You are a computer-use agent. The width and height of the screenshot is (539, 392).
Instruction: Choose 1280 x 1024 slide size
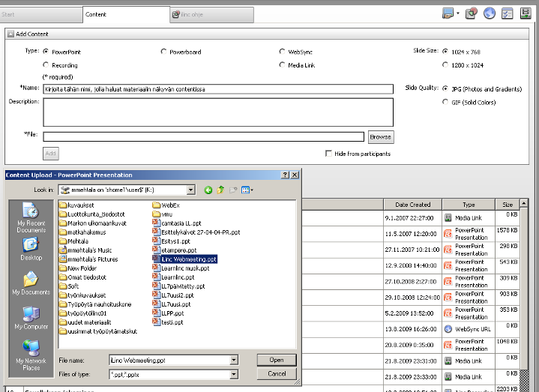tap(445, 64)
